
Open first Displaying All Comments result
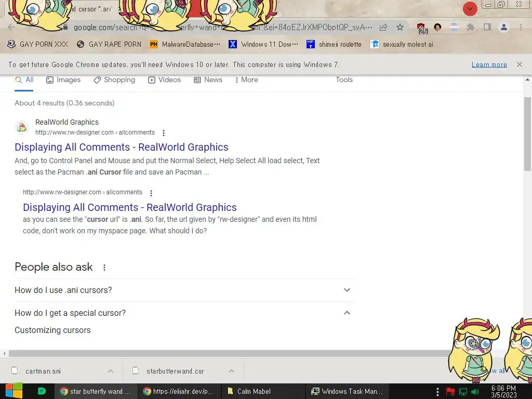click(122, 147)
